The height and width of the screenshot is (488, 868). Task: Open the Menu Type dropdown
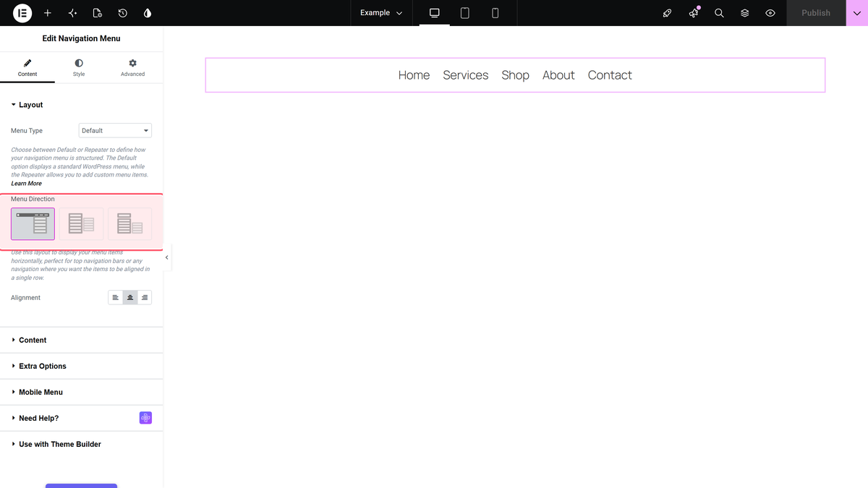pyautogui.click(x=115, y=131)
